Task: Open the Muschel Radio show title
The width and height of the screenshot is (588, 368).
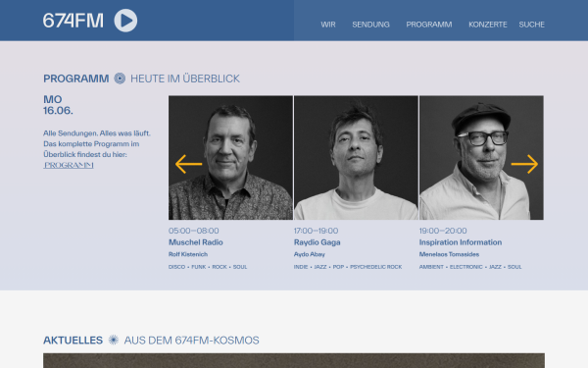Action: coord(196,242)
